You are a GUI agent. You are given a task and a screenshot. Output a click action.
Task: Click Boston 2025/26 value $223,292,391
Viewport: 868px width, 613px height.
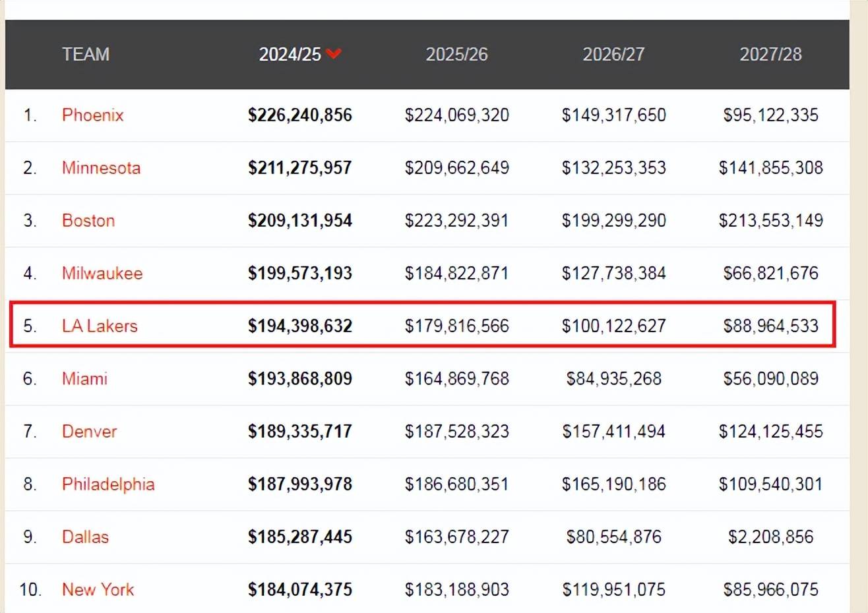(x=457, y=221)
